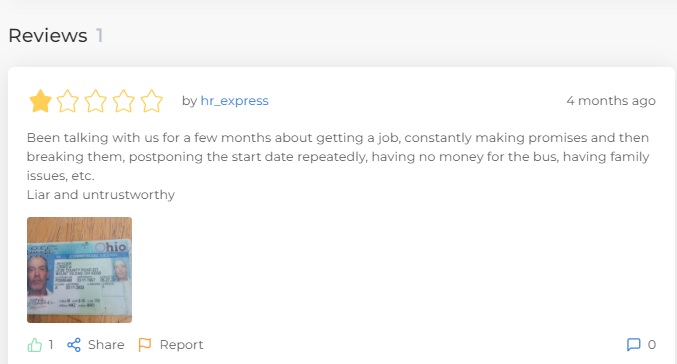This screenshot has height=364, width=677.
Task: Open the Share option label
Action: click(x=106, y=345)
